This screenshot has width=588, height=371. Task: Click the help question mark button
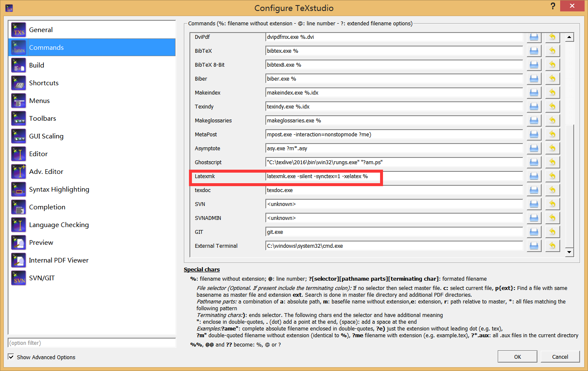click(x=553, y=6)
